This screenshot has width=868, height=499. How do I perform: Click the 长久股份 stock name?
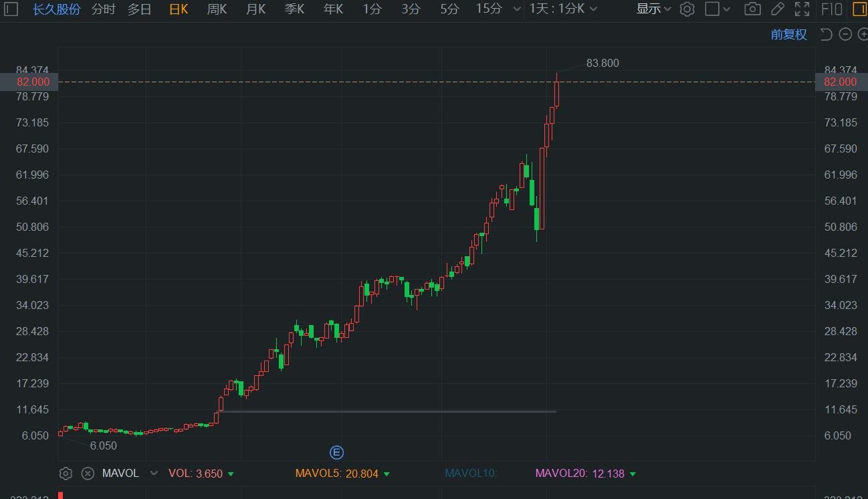click(x=56, y=9)
